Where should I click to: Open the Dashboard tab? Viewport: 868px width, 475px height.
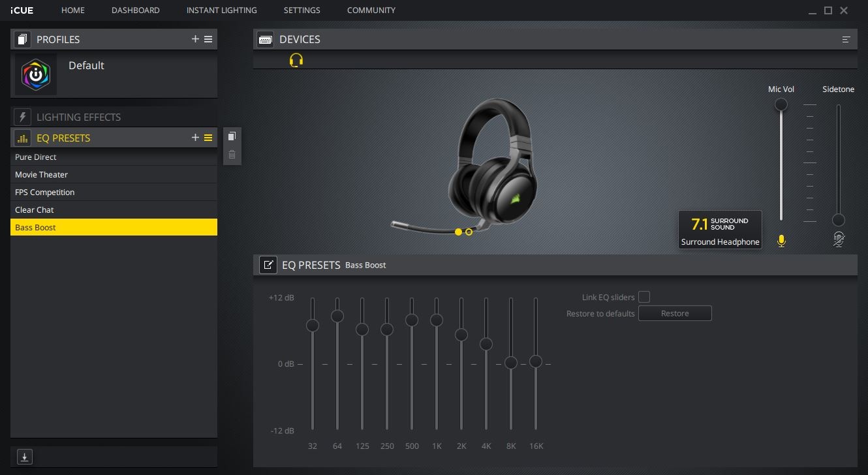click(x=135, y=10)
